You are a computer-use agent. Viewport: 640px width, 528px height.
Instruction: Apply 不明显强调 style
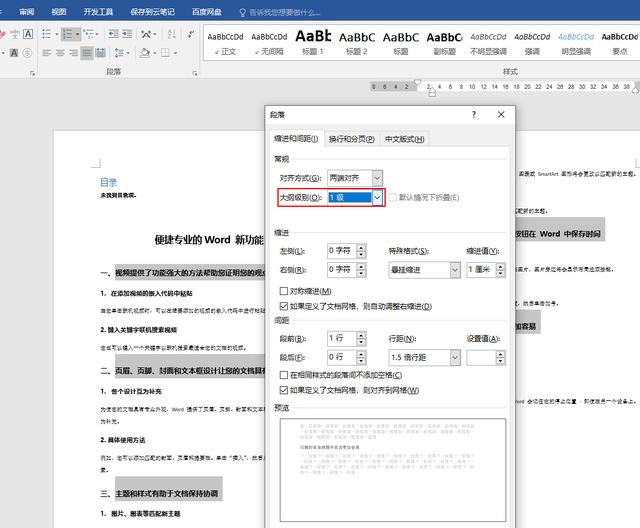point(488,43)
